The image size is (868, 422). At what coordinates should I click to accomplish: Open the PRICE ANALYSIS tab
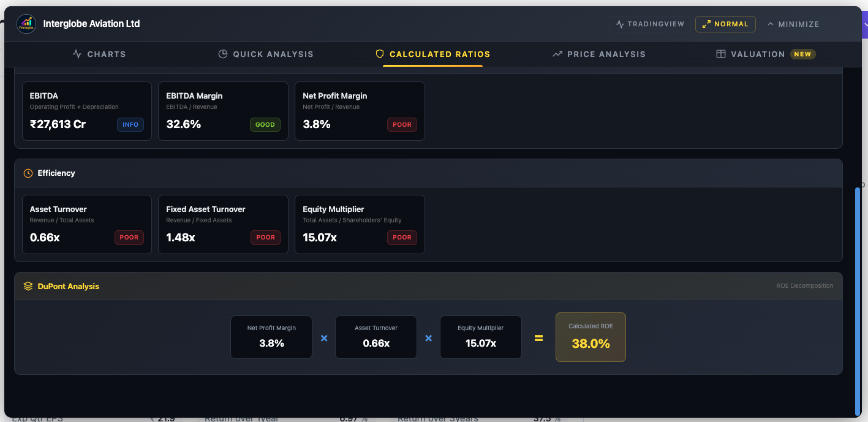(598, 54)
